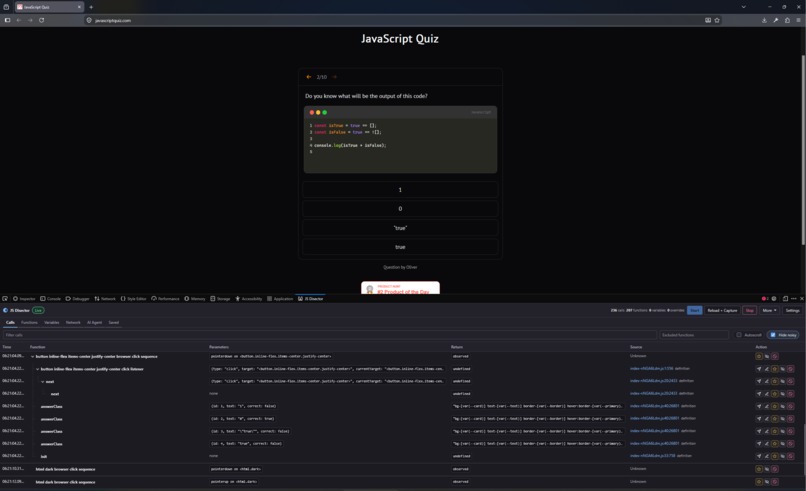Open source link for the click listener row
806x491 pixels.
651,369
